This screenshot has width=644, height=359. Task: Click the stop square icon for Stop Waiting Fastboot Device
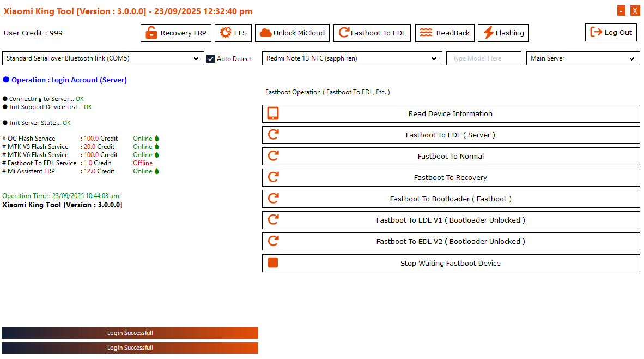click(273, 262)
